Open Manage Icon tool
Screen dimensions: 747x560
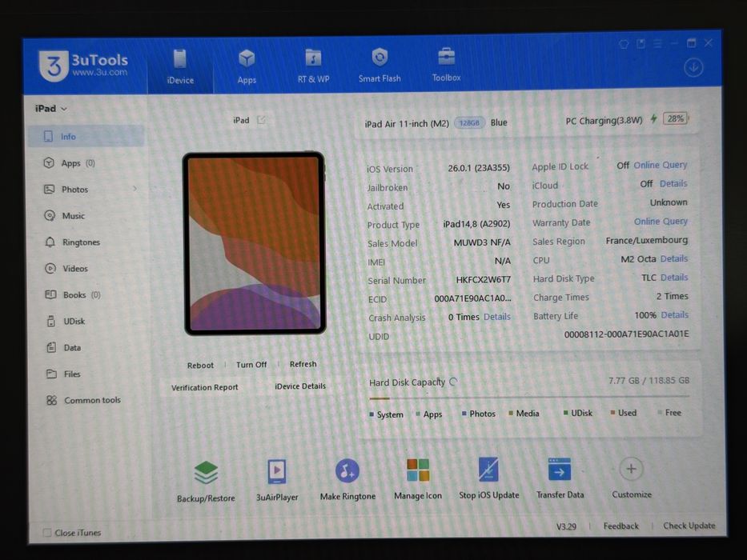coord(418,478)
